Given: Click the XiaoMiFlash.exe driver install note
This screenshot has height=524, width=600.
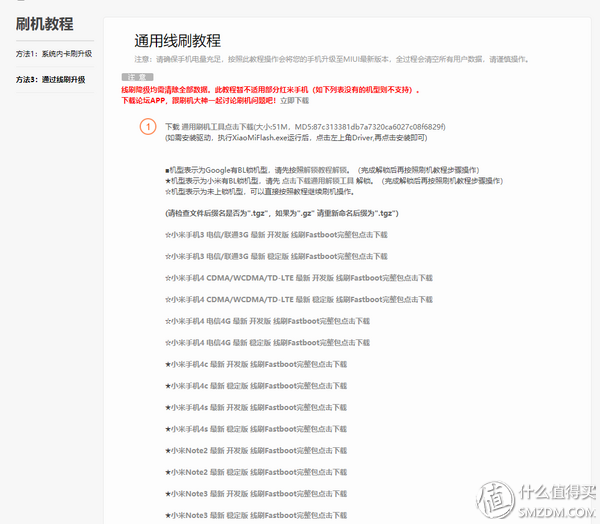Looking at the screenshot, I should (296, 137).
